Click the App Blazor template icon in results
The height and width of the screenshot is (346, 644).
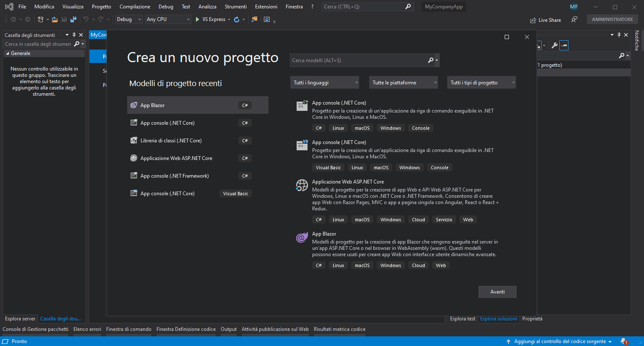(302, 238)
